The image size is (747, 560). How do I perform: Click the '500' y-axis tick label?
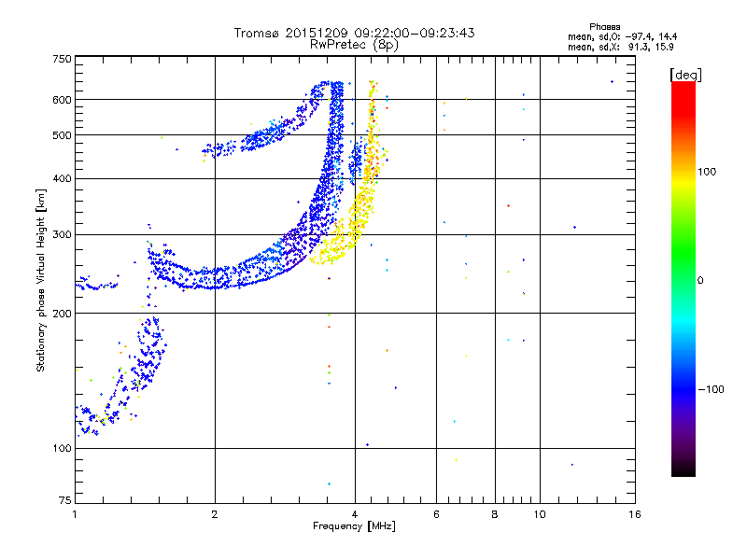[x=62, y=135]
